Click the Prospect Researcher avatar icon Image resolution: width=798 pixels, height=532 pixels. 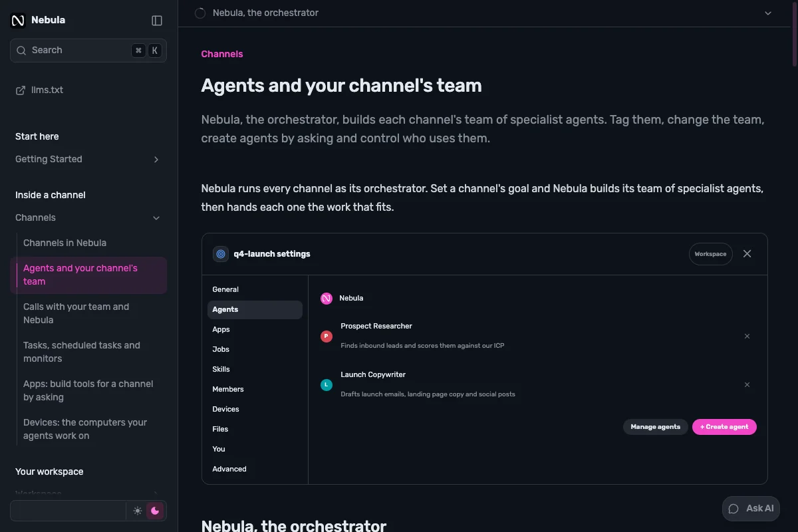click(x=327, y=336)
